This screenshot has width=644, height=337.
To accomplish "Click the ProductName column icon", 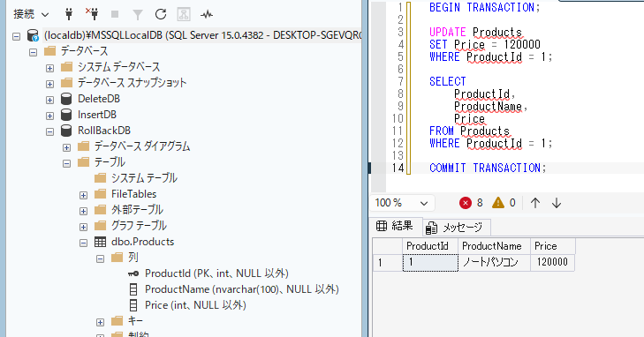I will click(133, 289).
